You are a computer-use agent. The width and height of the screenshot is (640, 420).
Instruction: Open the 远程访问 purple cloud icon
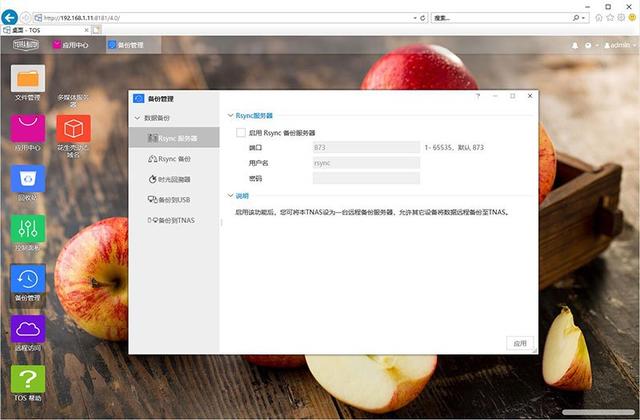(x=28, y=329)
